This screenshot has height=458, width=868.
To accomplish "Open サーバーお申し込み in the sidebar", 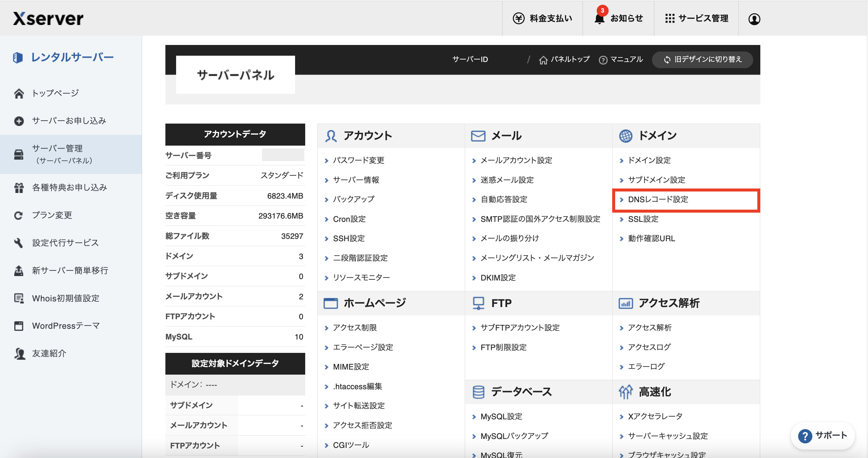I will pos(69,121).
